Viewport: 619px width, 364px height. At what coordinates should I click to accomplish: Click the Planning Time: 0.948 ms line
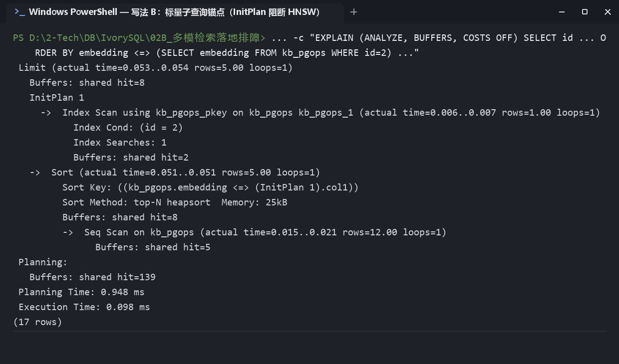tap(81, 292)
